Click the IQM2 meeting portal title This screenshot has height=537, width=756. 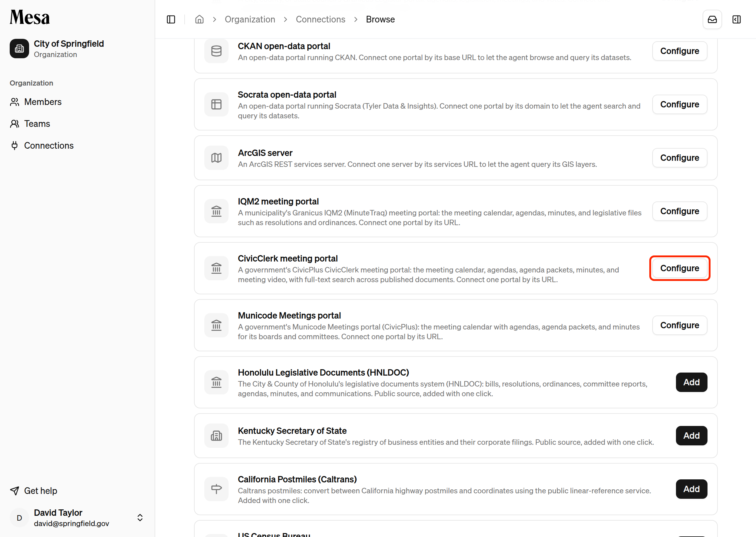coord(278,202)
